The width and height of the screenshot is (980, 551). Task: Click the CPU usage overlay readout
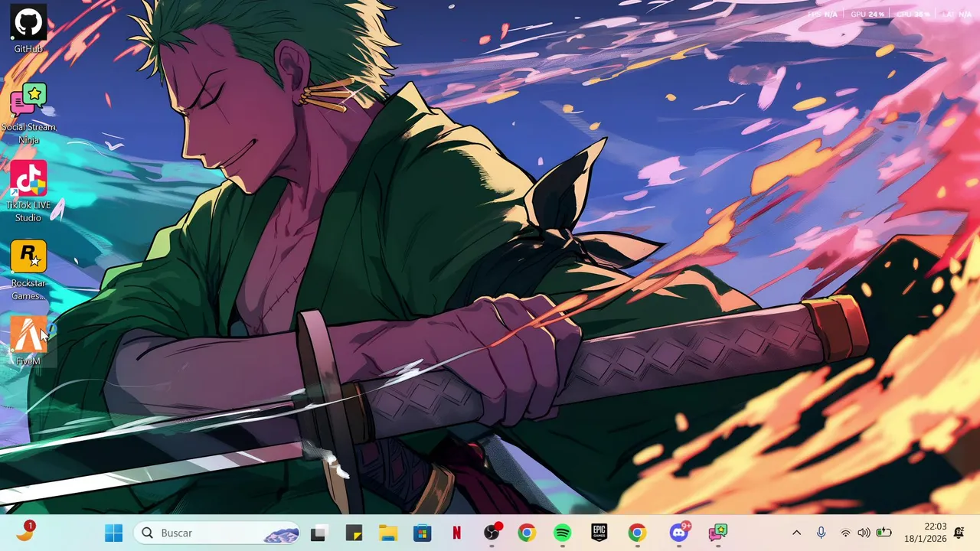(913, 15)
